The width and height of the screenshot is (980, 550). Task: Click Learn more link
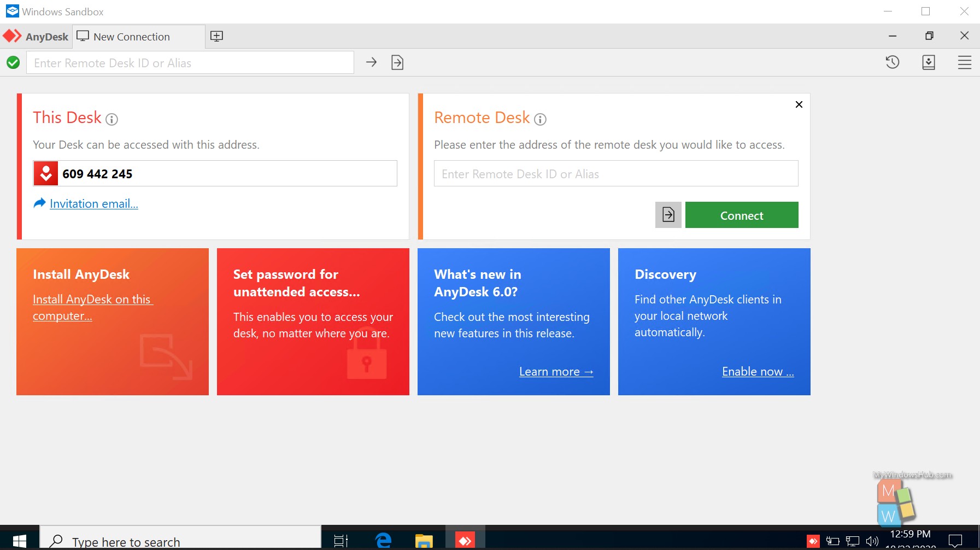pos(556,372)
